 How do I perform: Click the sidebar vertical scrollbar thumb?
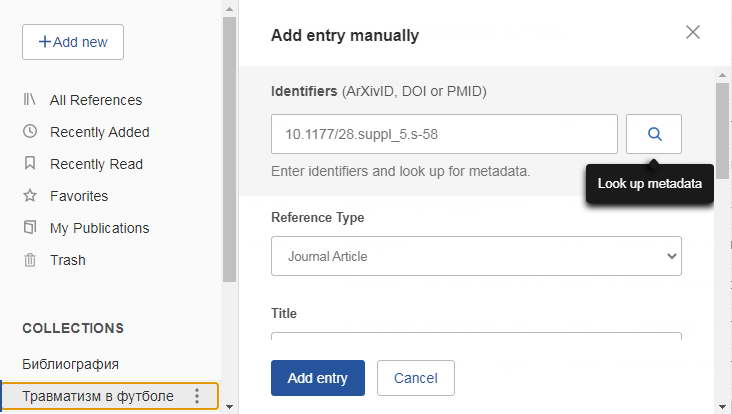tap(229, 149)
